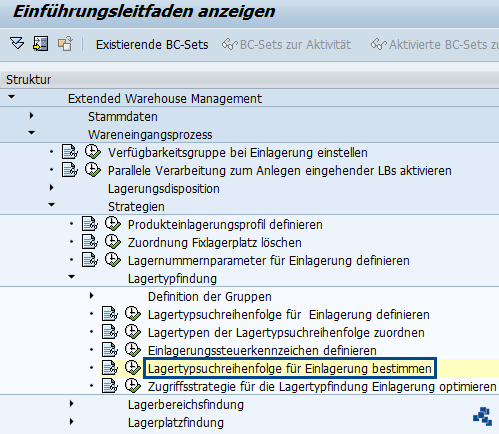The width and height of the screenshot is (499, 434).
Task: Select the Lagerplatzfindung label
Action: (176, 423)
